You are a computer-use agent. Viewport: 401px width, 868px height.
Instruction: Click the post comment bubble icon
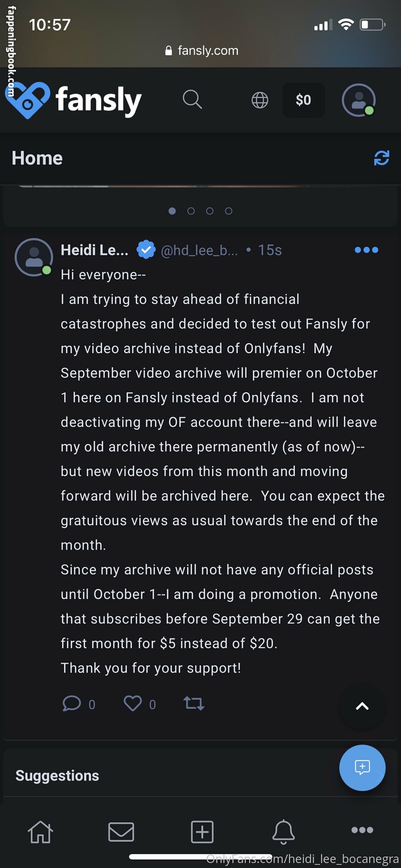point(71,703)
